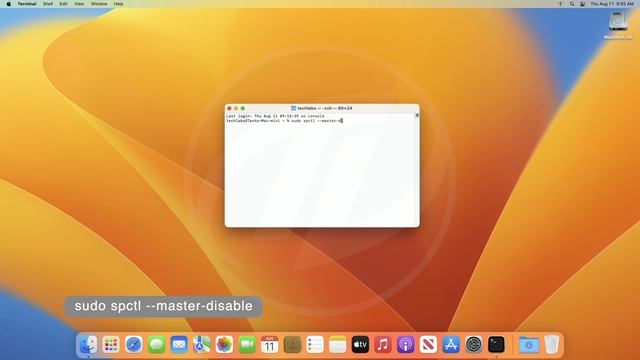The width and height of the screenshot is (640, 360).
Task: Click the 'Last login' line in Terminal
Action: (x=275, y=116)
